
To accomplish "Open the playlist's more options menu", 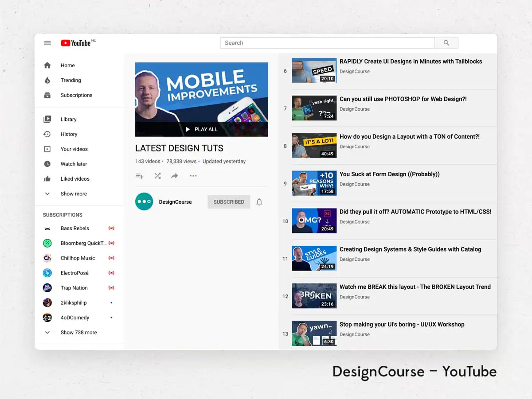I will pos(193,176).
